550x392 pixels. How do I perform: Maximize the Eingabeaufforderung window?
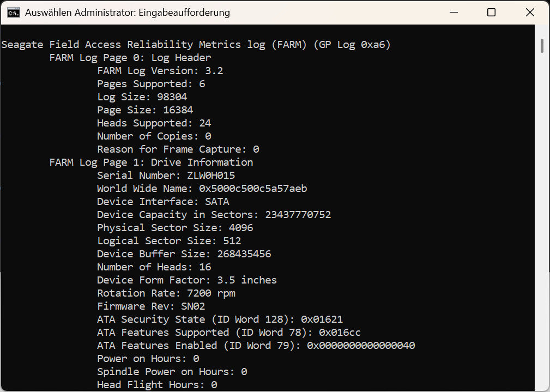pyautogui.click(x=491, y=13)
